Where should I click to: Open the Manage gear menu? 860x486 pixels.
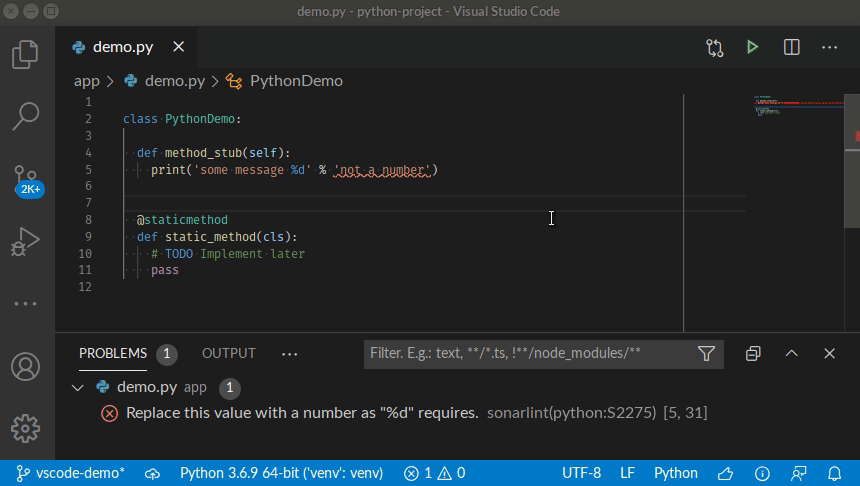pyautogui.click(x=25, y=428)
